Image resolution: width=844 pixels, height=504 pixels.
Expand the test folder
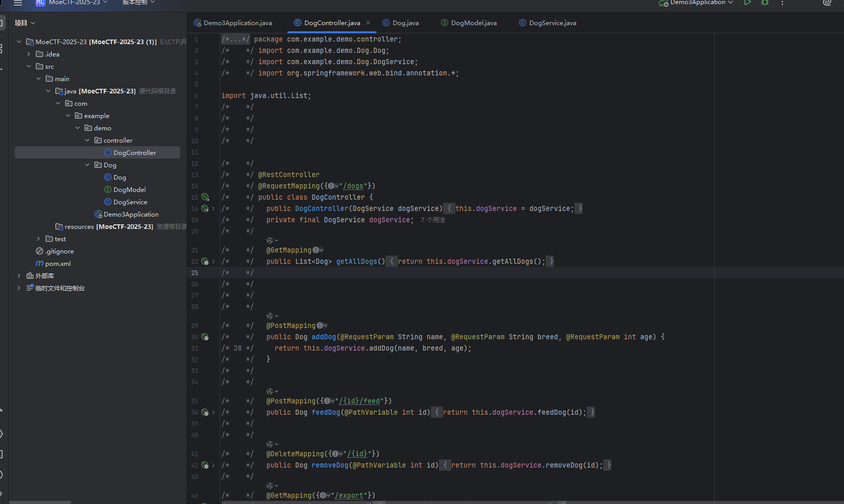click(39, 239)
